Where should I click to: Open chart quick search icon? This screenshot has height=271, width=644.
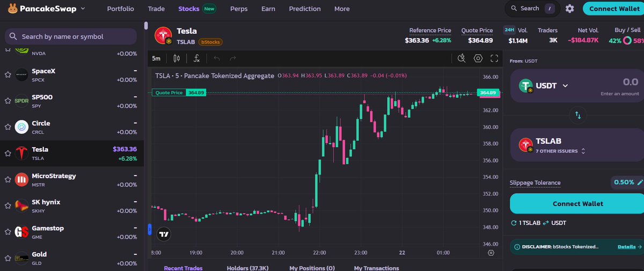pyautogui.click(x=462, y=58)
